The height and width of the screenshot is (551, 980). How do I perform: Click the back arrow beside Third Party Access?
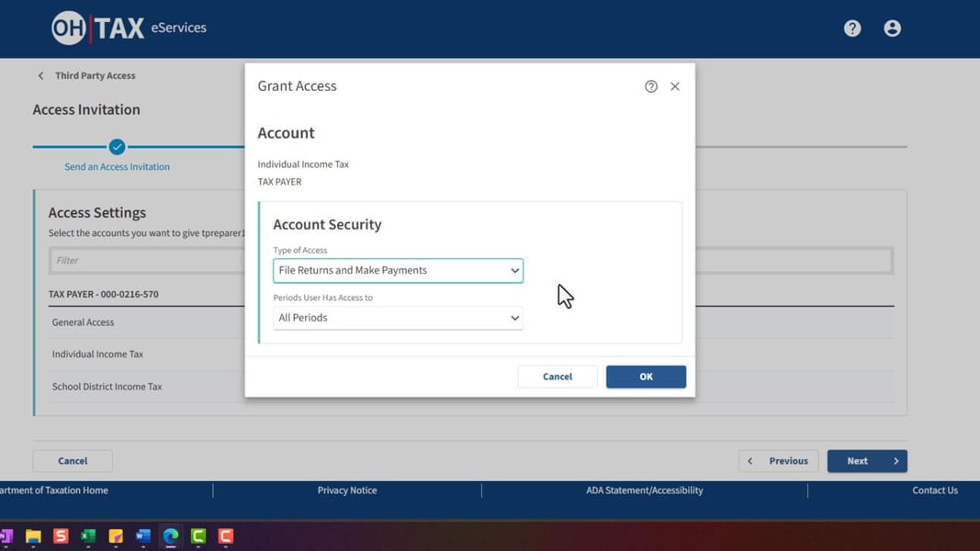[x=40, y=75]
